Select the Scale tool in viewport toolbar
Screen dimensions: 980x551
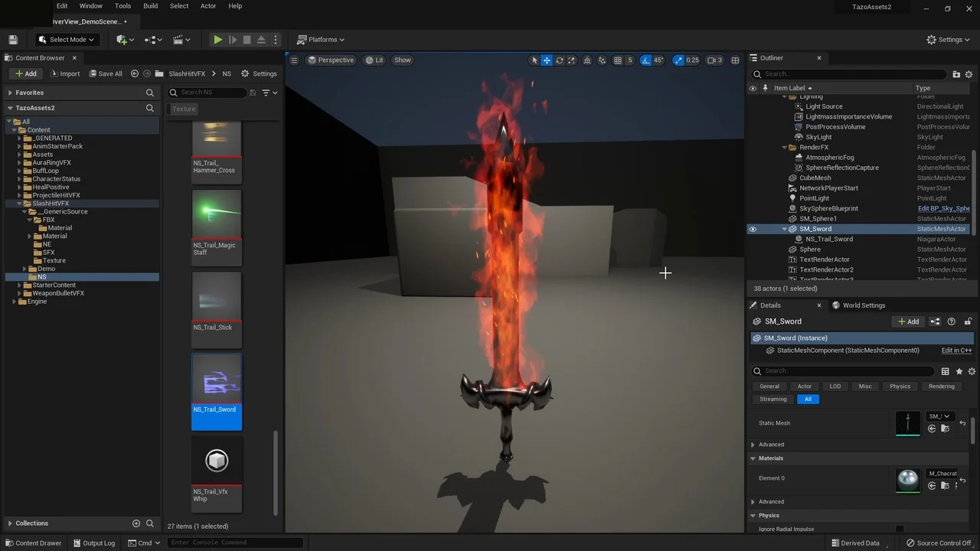[572, 60]
